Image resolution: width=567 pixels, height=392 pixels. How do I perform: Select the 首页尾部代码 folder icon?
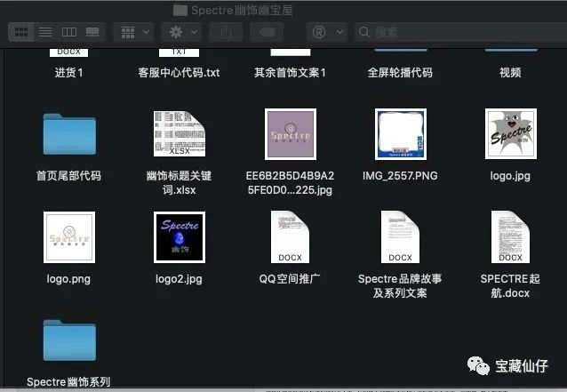[69, 134]
